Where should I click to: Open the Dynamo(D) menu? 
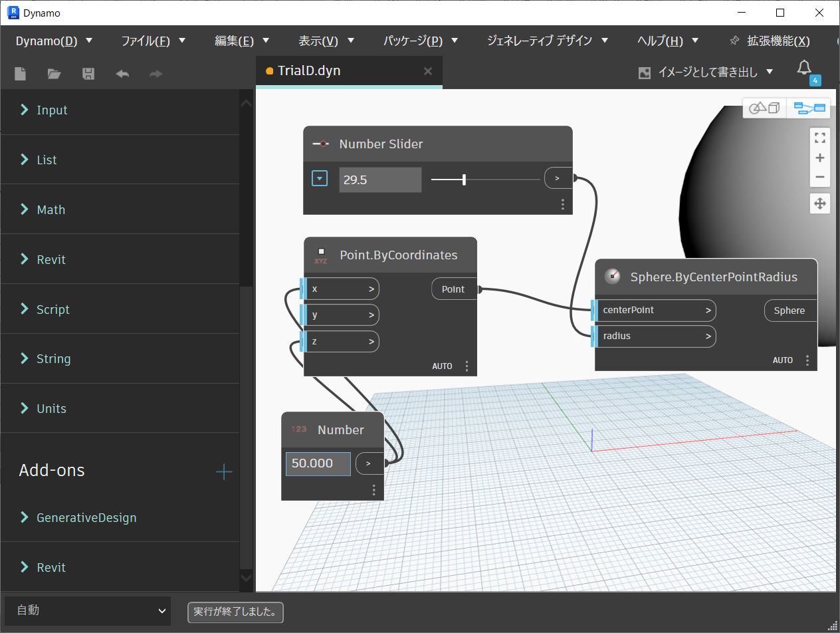[x=54, y=41]
